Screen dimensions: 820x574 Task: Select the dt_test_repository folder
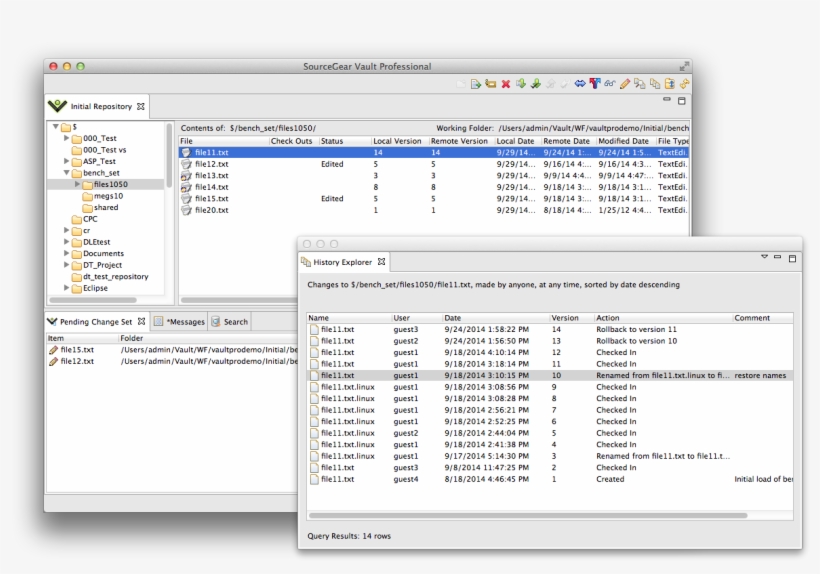(110, 276)
